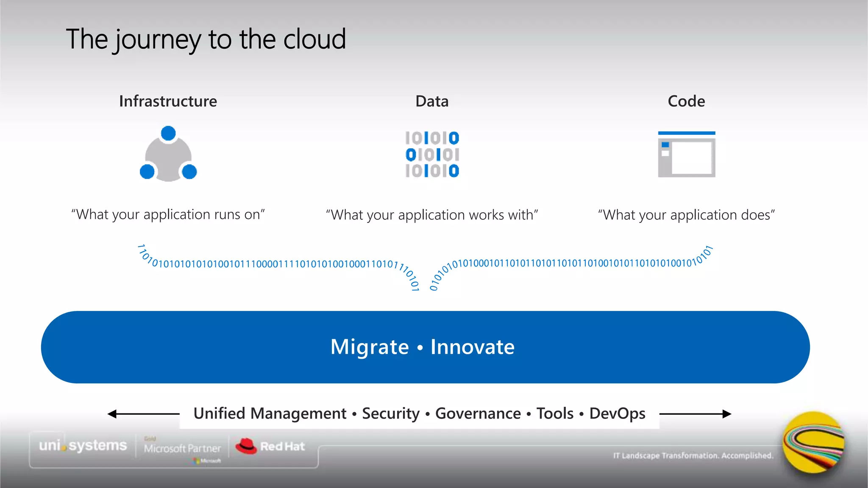The height and width of the screenshot is (488, 868).
Task: Click the colorful swirl sphere logo
Action: (813, 443)
